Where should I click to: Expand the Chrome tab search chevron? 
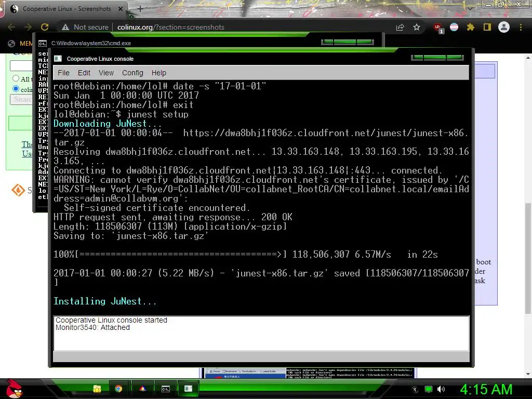coord(470,8)
